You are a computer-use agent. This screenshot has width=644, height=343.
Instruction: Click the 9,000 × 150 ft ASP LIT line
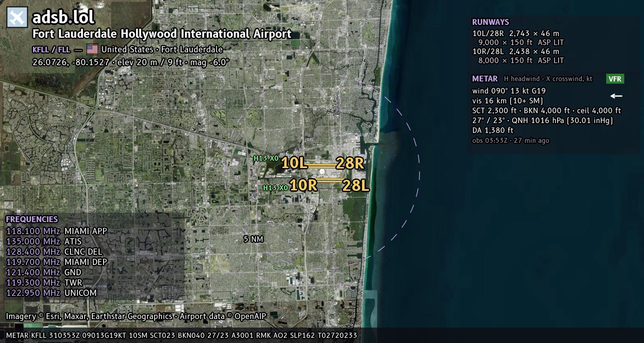[x=521, y=42]
